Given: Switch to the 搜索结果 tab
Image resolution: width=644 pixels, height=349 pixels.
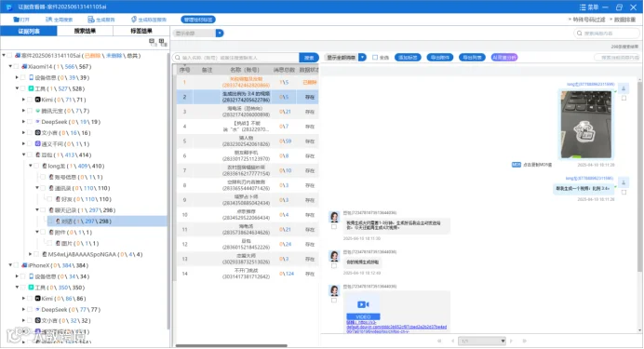Looking at the screenshot, I should point(85,31).
